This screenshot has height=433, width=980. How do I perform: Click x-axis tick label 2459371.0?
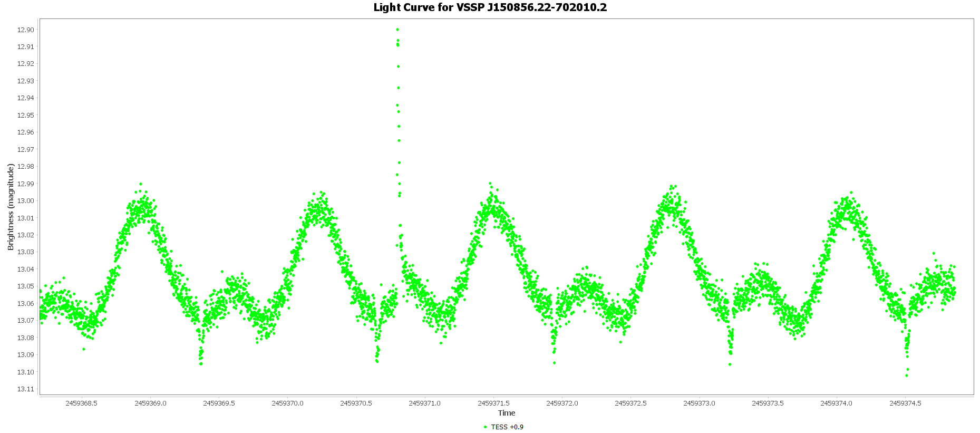click(x=425, y=403)
